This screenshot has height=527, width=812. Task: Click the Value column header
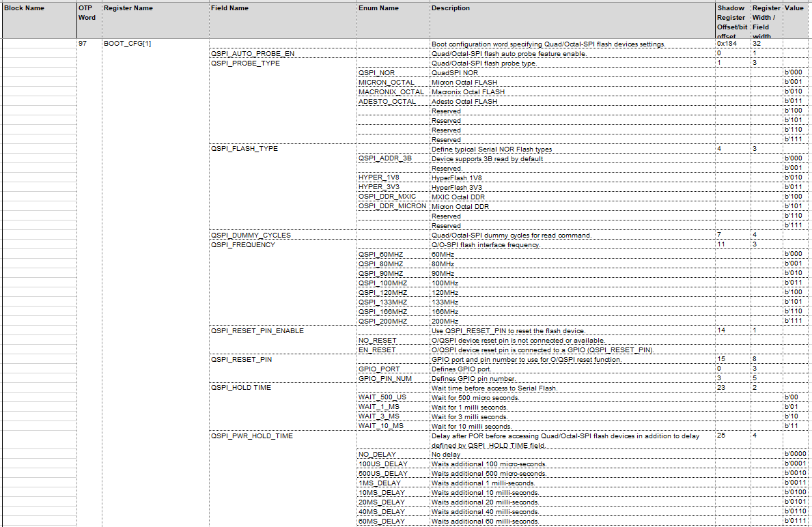pyautogui.click(x=796, y=20)
